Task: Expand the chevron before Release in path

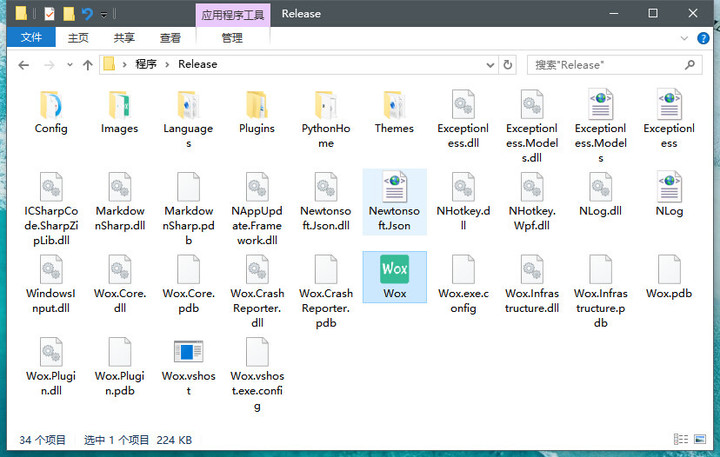Action: (x=167, y=64)
